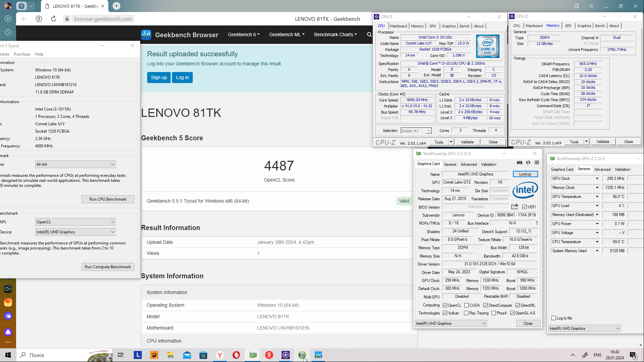The height and width of the screenshot is (362, 644).
Task: Toggle the Ray Tracing checkbox
Action: 466,313
